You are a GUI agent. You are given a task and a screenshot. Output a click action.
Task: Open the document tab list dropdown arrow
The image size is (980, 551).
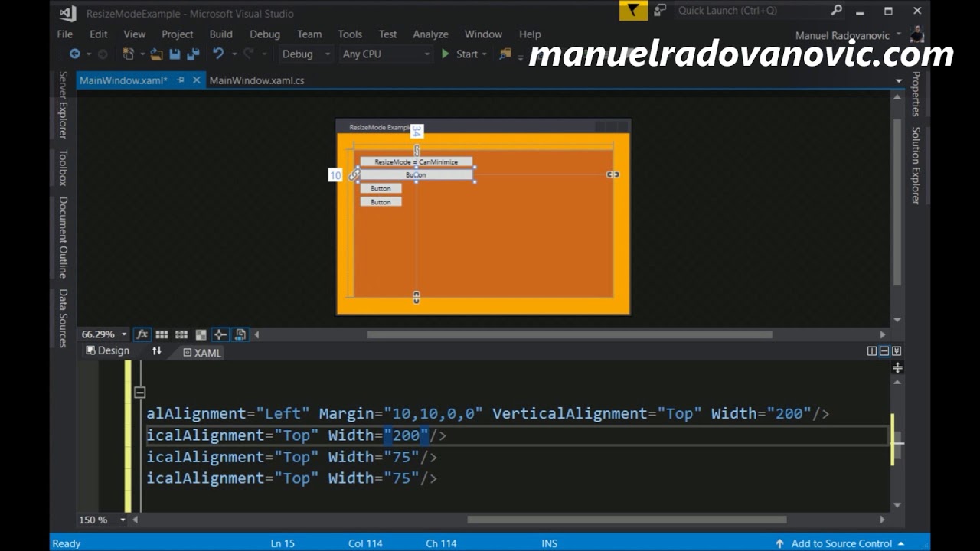[898, 80]
